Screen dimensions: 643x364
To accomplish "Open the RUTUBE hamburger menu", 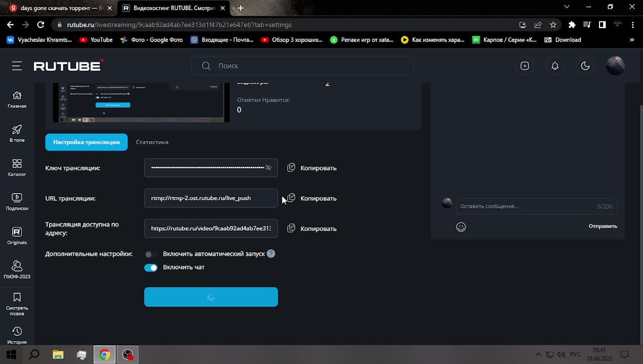I will pyautogui.click(x=17, y=66).
